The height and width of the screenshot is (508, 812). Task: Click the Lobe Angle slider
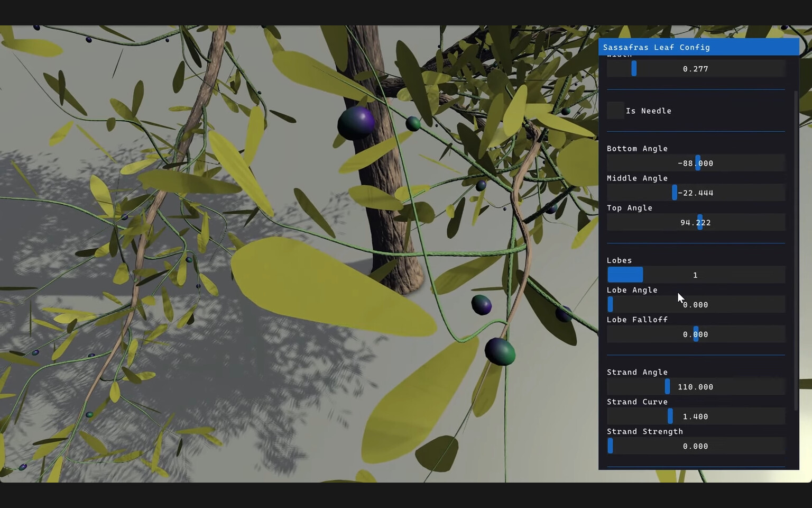[696, 304]
